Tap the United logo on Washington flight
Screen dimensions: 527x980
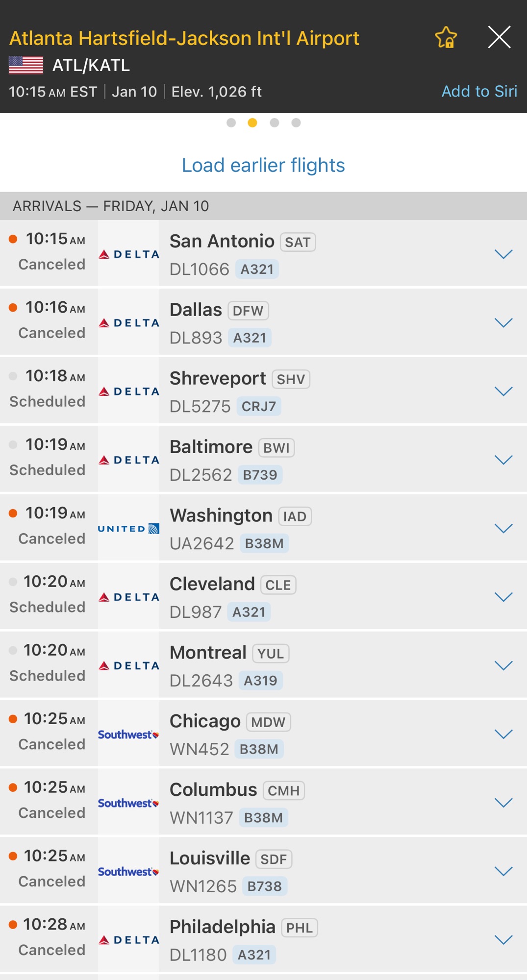click(129, 528)
